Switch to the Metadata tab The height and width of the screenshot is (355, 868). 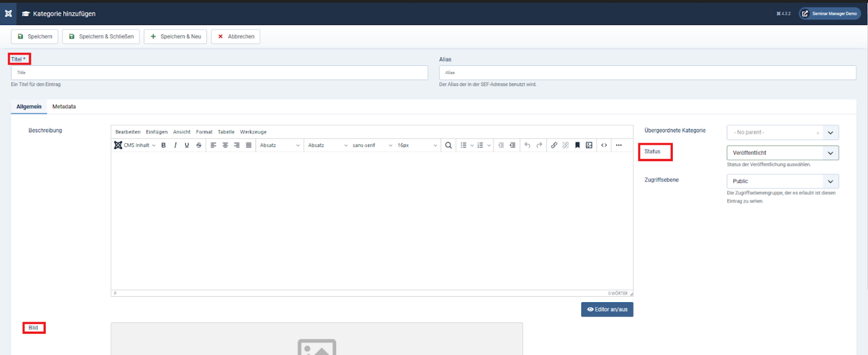(x=64, y=107)
